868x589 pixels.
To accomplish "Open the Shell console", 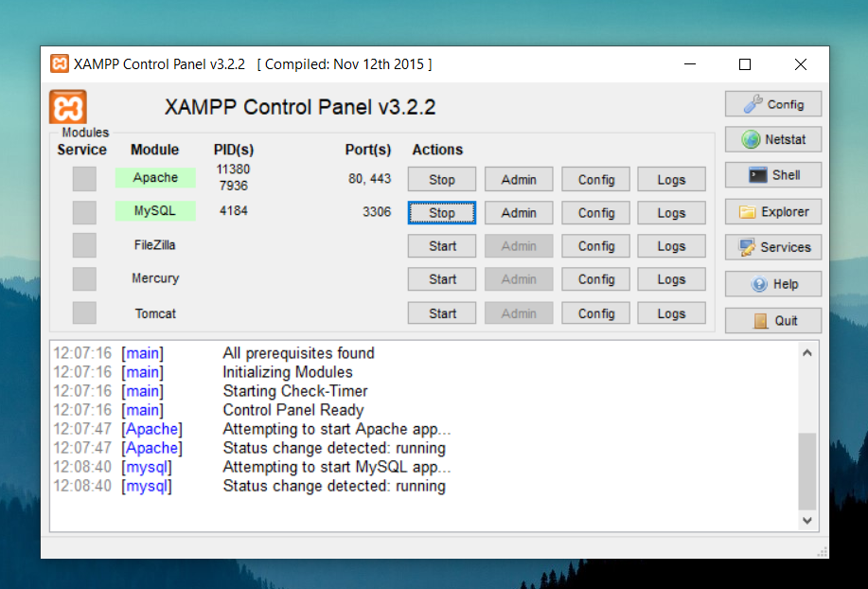I will pyautogui.click(x=772, y=175).
